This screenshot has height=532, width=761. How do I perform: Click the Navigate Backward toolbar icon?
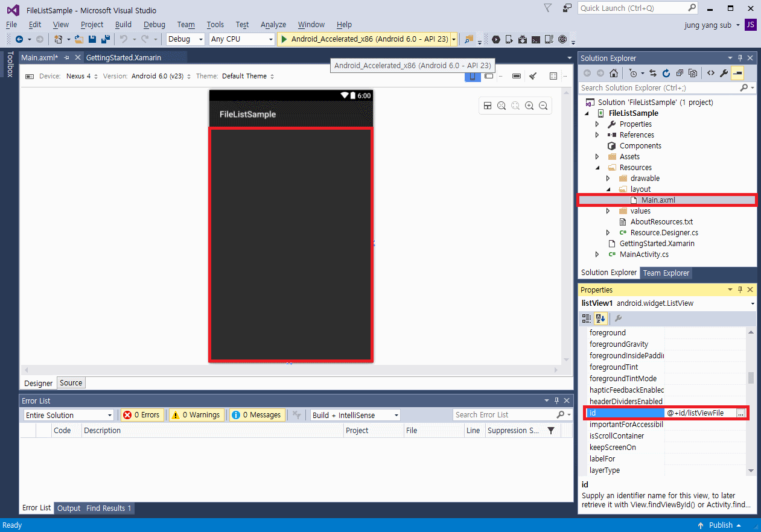(x=19, y=39)
